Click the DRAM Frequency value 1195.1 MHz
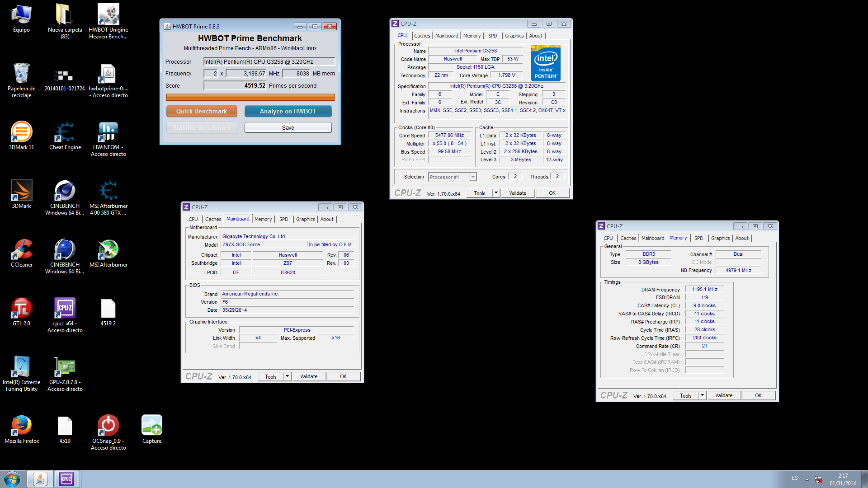The width and height of the screenshot is (868, 488). pos(704,289)
